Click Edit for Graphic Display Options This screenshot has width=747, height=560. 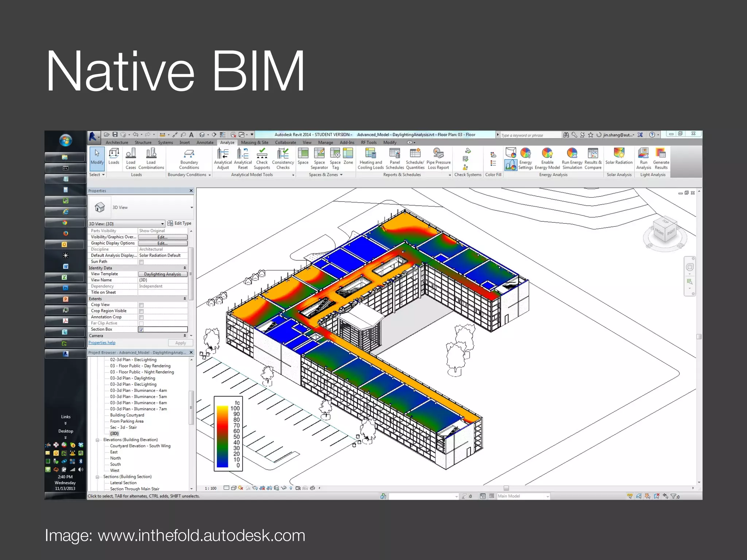point(163,244)
